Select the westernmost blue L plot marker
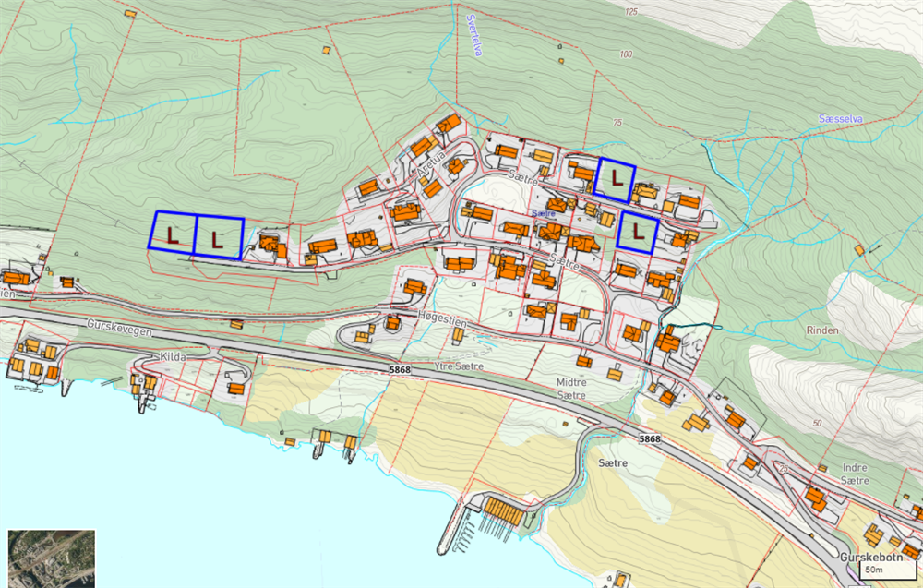 [172, 232]
